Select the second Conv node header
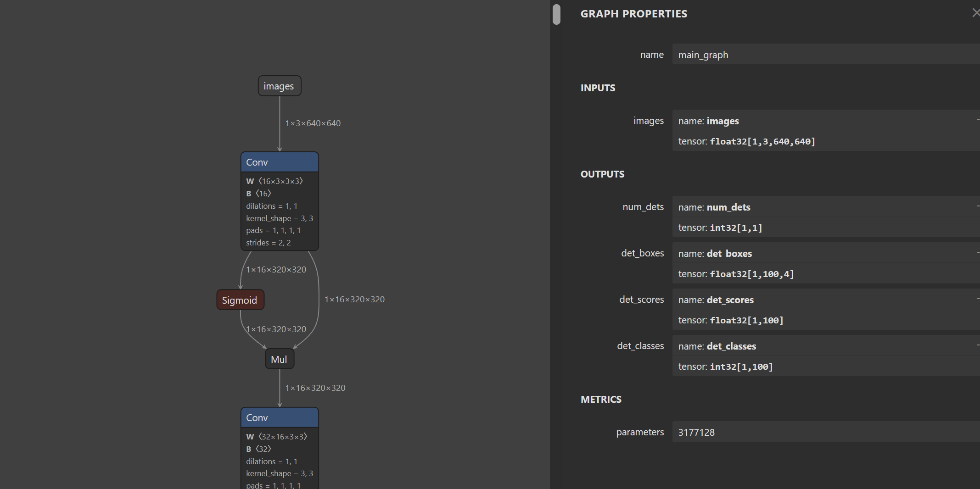 [280, 417]
